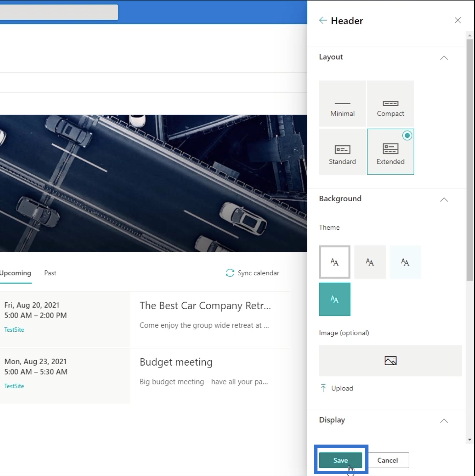Choose the light gray theme swatch
Screen dimensions: 475x476
[x=370, y=262]
